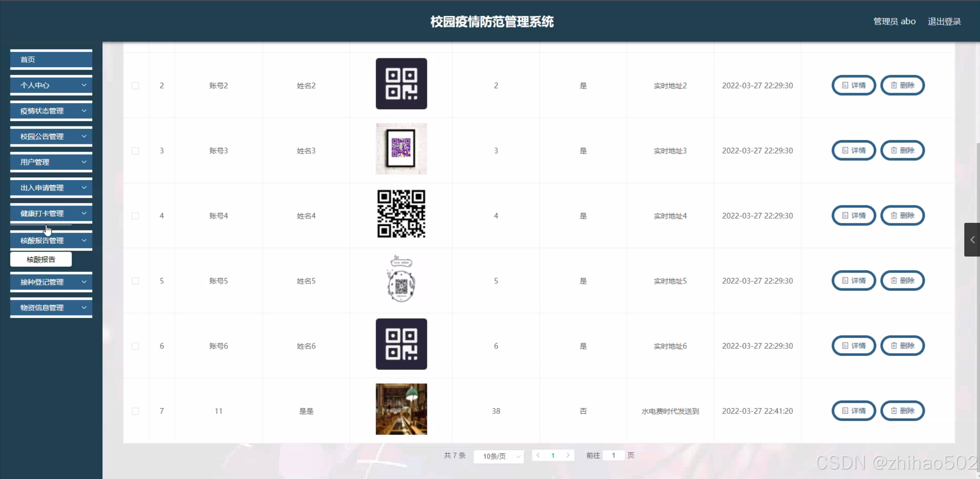Click trash icon in row 5 删除 button
The image size is (980, 479).
point(893,281)
